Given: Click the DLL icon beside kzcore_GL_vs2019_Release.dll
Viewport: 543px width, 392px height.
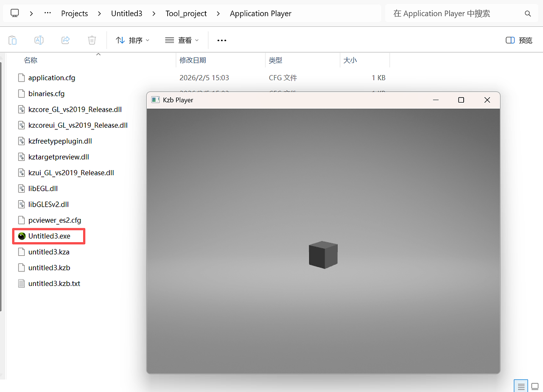Looking at the screenshot, I should pyautogui.click(x=22, y=109).
